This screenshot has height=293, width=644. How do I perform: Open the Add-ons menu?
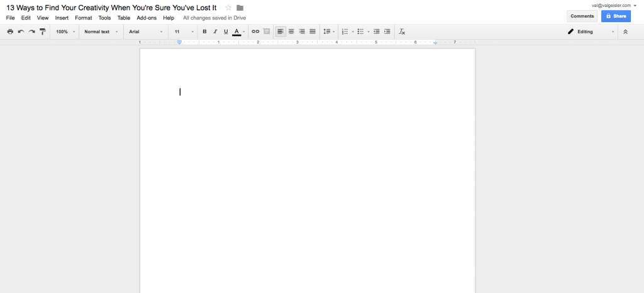147,18
